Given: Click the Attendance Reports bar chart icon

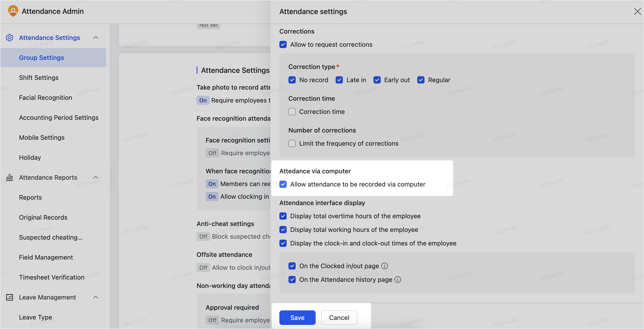Looking at the screenshot, I should coord(10,177).
